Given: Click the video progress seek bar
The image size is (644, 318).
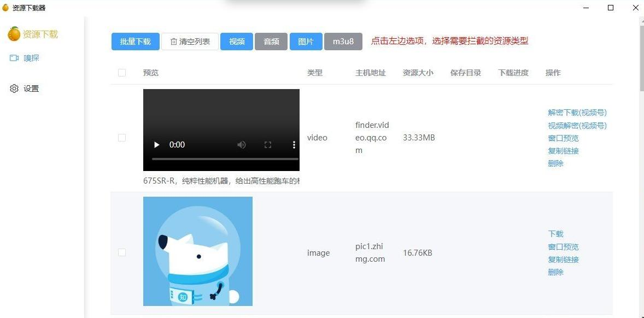Looking at the screenshot, I should click(225, 159).
